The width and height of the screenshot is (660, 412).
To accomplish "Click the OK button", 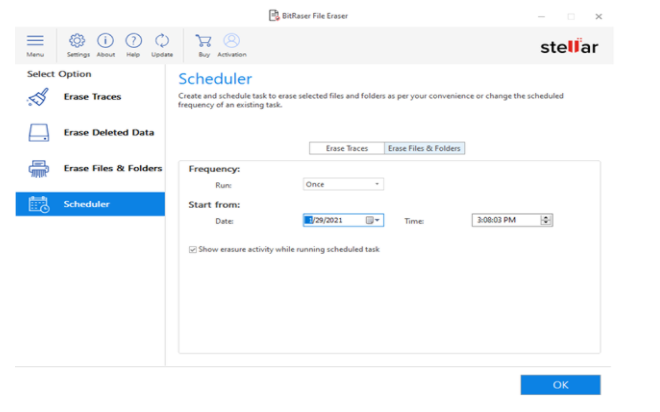I will pyautogui.click(x=560, y=385).
